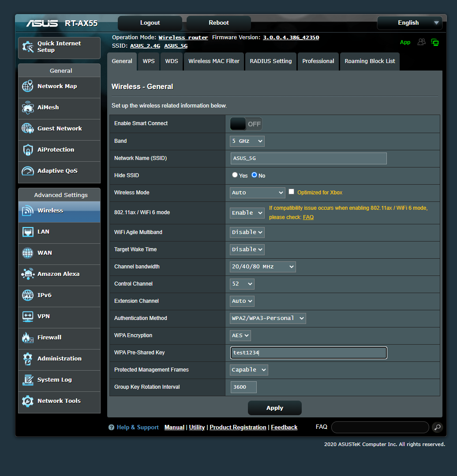Open AiProtection shield icon
This screenshot has width=457, height=476.
coord(28,150)
